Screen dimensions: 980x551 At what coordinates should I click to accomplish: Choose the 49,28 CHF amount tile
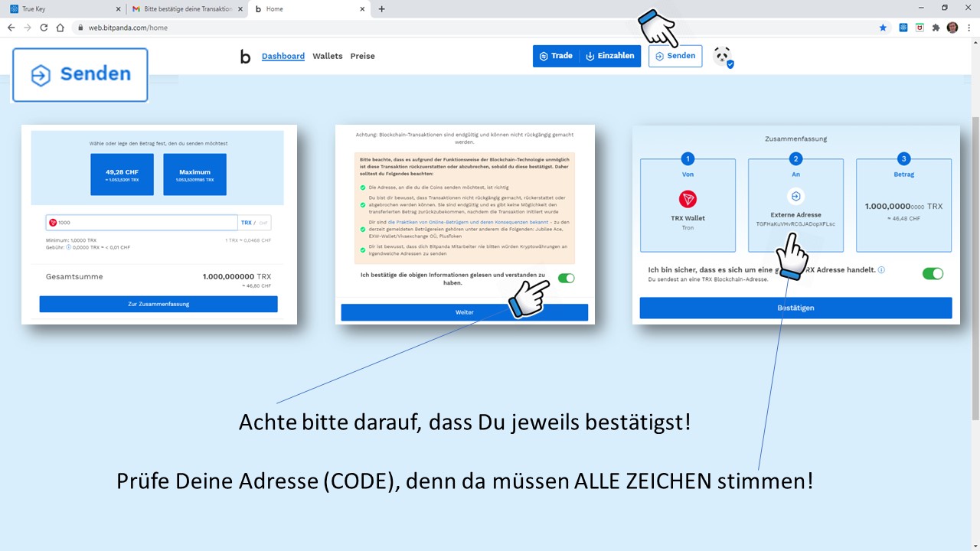tap(122, 174)
